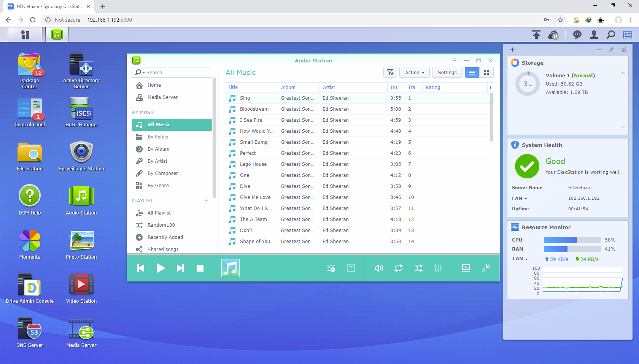Browse music By Genre
Screen dimensions: 639x364
click(172, 186)
